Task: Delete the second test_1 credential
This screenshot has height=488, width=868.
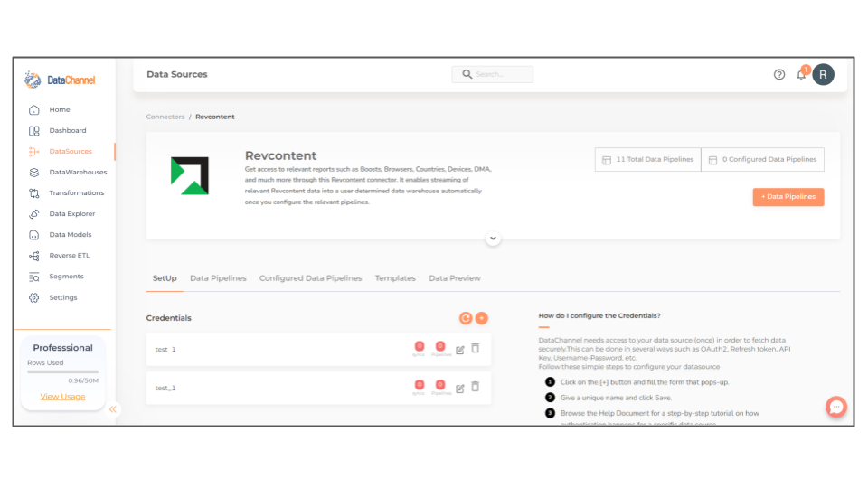Action: point(475,387)
